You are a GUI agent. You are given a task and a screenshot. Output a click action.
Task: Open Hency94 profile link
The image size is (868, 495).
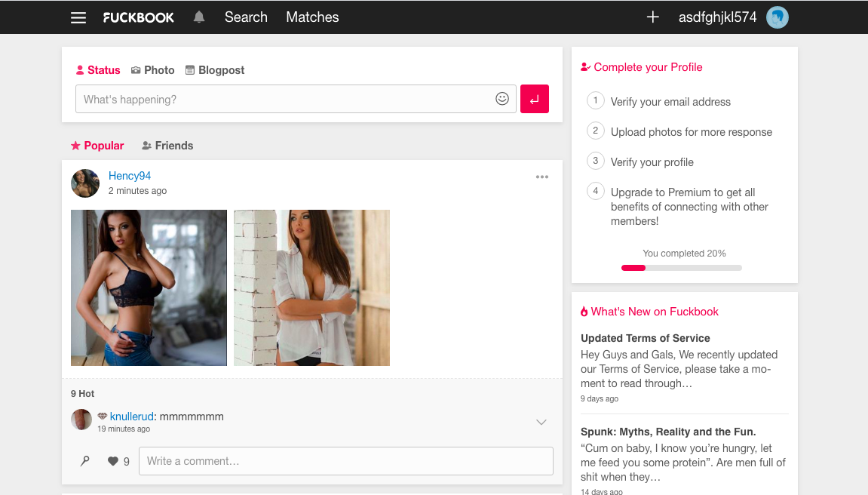[130, 176]
